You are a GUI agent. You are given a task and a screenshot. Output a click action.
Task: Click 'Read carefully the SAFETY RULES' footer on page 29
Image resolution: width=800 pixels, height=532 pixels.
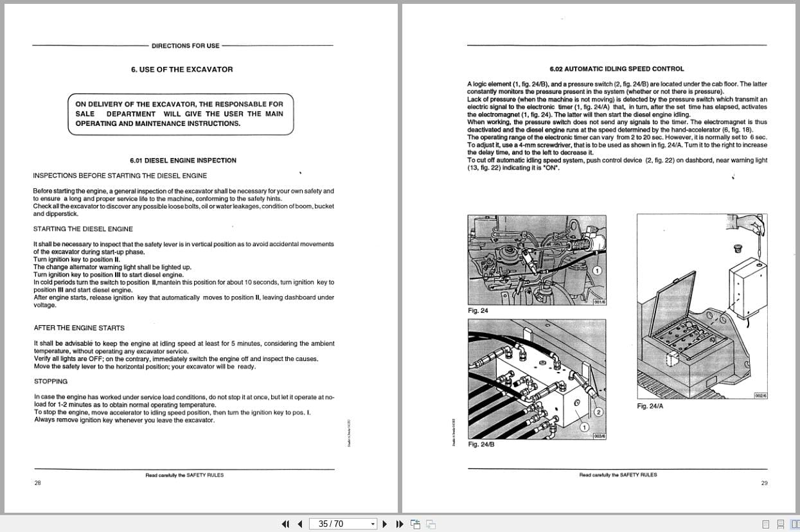[x=618, y=475]
